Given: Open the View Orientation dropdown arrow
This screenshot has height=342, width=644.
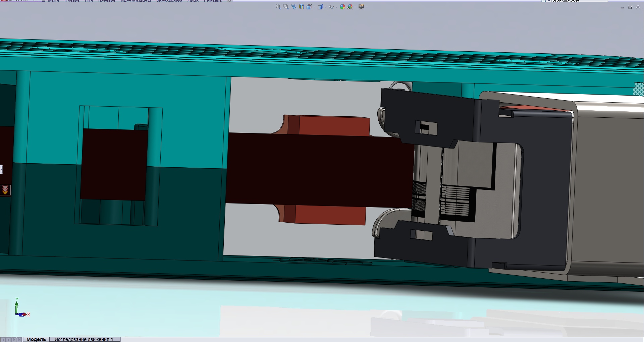Looking at the screenshot, I should pos(314,7).
